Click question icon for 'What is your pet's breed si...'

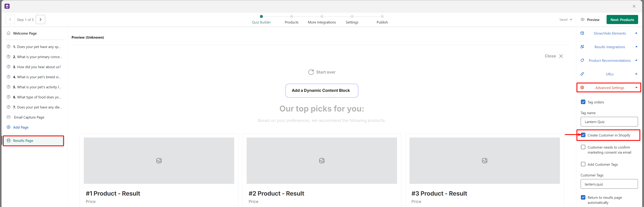(x=9, y=77)
